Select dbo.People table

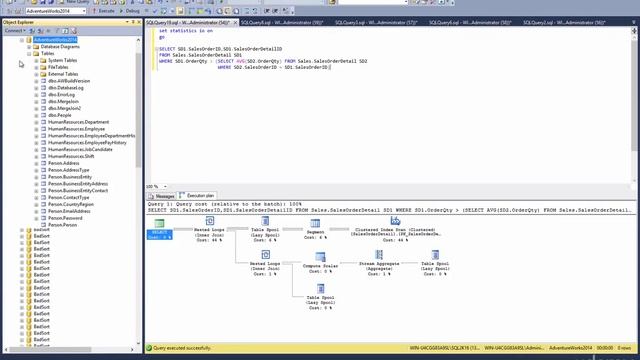(x=60, y=115)
